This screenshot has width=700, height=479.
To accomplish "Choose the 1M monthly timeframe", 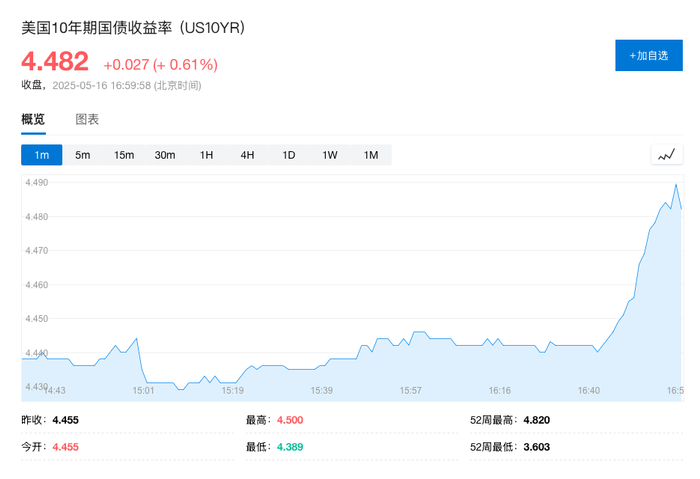I will click(x=371, y=155).
